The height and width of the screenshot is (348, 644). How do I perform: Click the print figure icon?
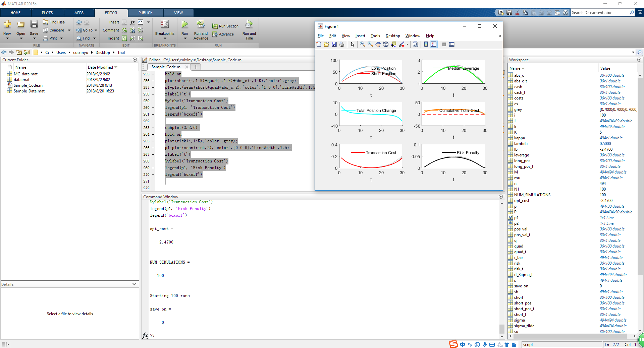(x=342, y=45)
